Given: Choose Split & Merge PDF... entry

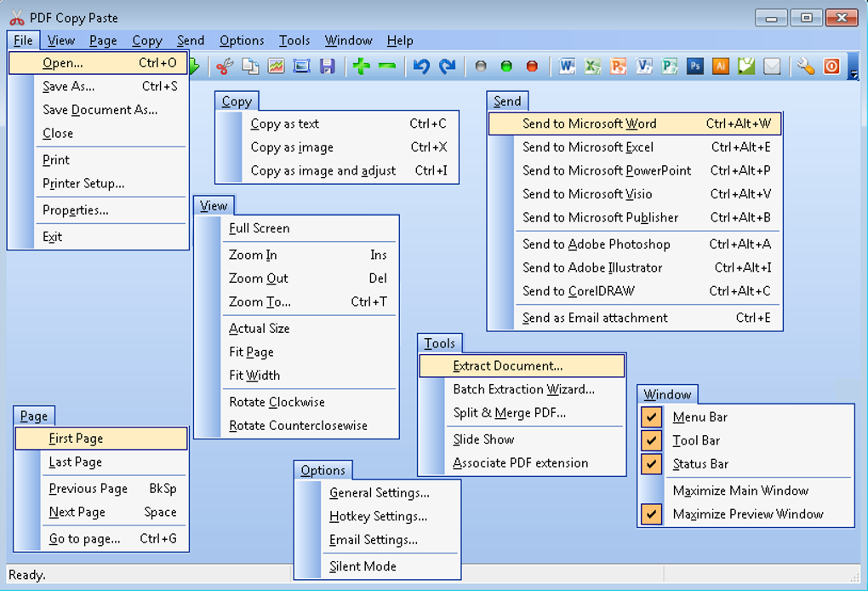Looking at the screenshot, I should pyautogui.click(x=522, y=413).
